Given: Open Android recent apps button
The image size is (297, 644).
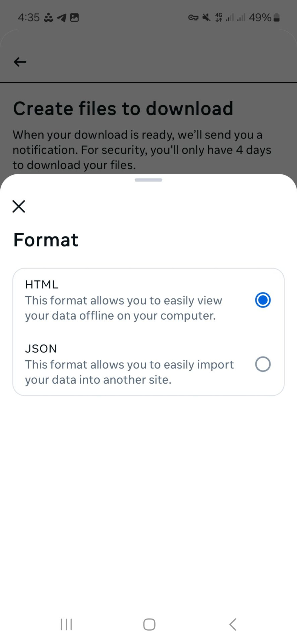Looking at the screenshot, I should point(66,624).
